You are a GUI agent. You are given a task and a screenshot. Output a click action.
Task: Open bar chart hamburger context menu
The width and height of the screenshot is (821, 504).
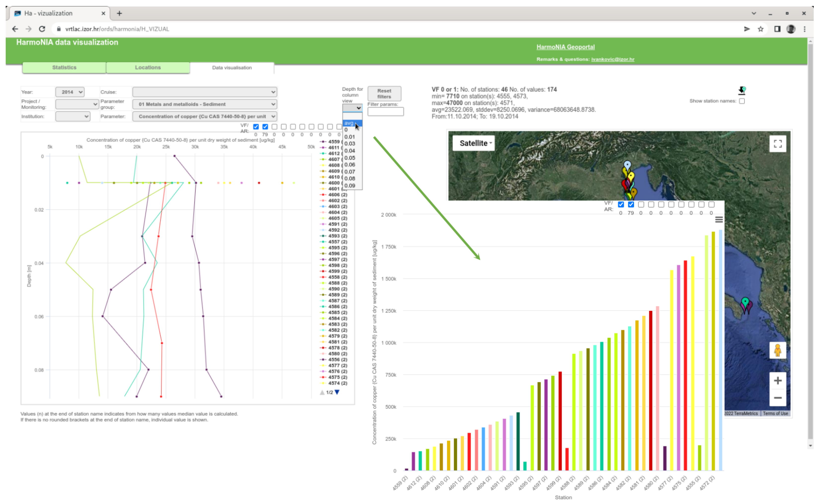pos(718,220)
